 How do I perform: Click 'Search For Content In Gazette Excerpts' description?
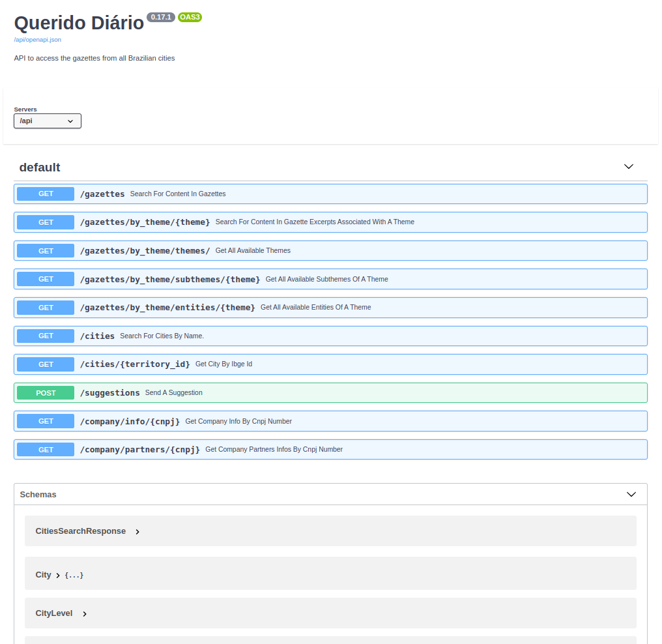click(x=315, y=222)
